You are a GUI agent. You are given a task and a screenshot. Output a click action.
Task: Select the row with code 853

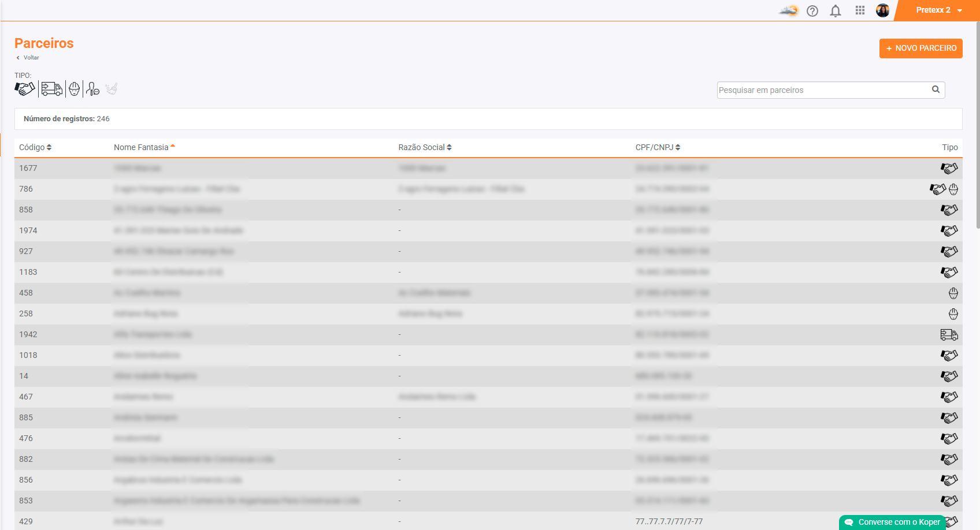(488, 501)
